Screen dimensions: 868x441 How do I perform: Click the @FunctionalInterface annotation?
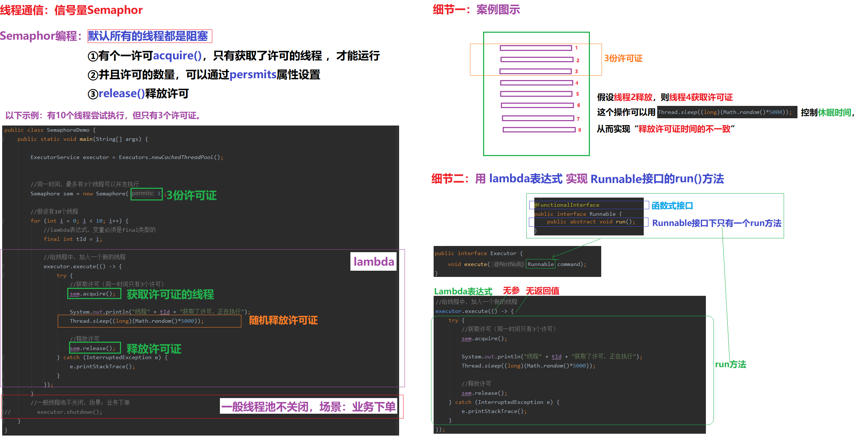[566, 205]
